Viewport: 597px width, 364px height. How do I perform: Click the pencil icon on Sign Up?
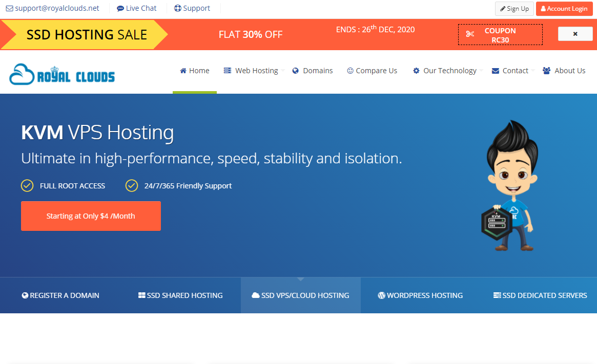tap(503, 9)
